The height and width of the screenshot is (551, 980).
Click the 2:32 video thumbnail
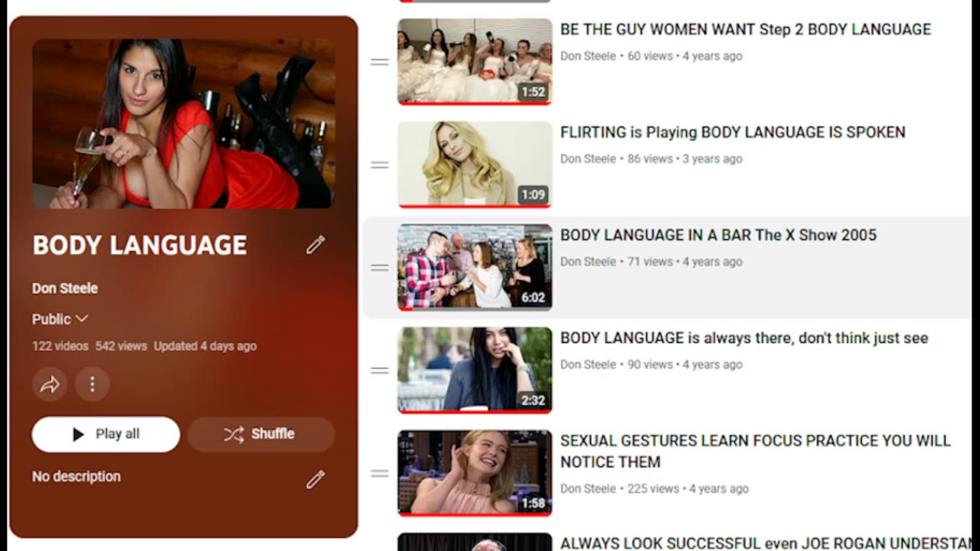(x=475, y=370)
